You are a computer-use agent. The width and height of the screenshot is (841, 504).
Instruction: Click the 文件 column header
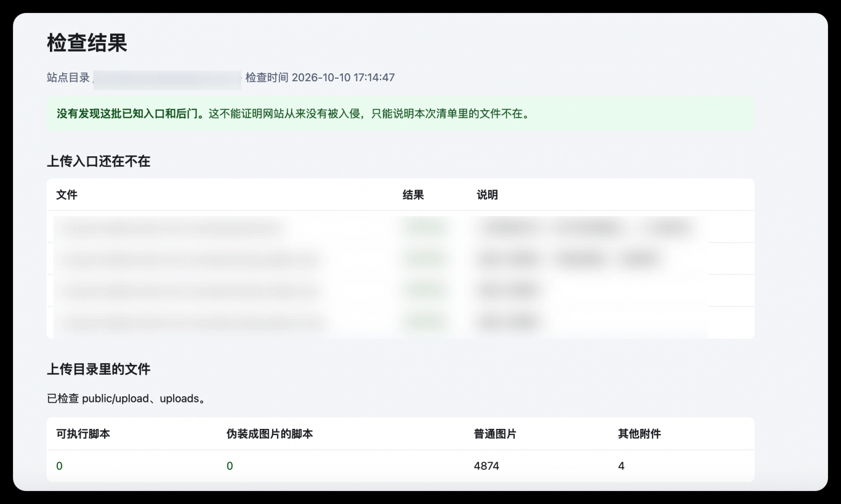66,195
